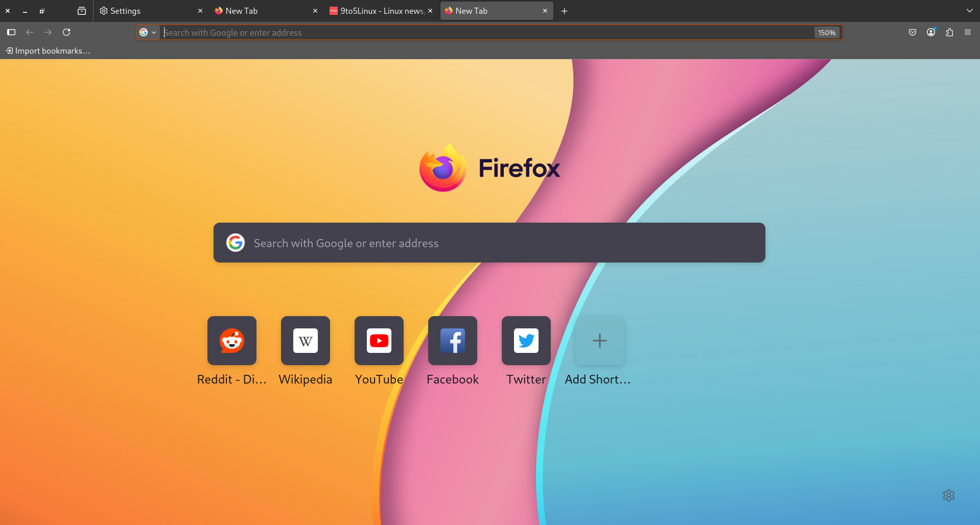Click Import bookmarks link
Viewport: 980px width, 525px height.
[48, 51]
